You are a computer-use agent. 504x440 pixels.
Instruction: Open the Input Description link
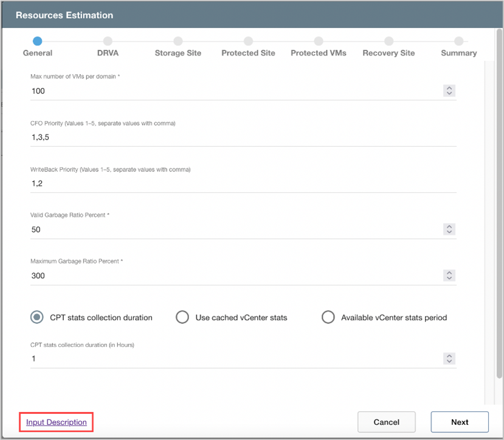click(x=57, y=422)
